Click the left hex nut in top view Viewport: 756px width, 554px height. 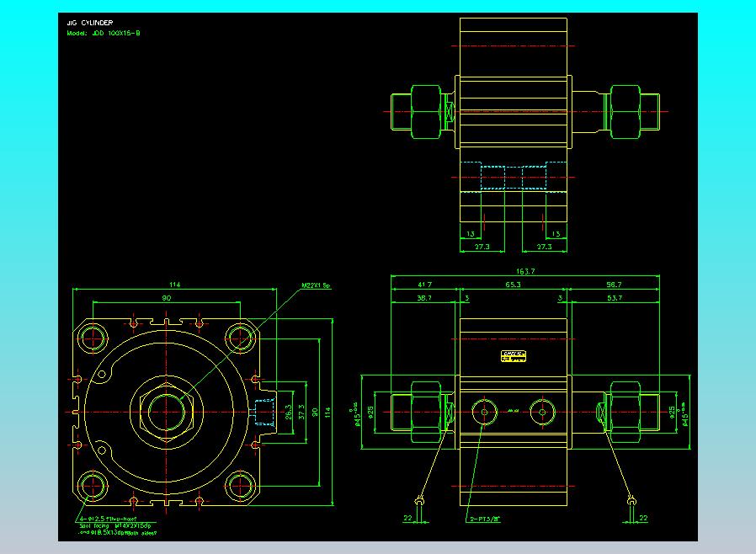(x=426, y=110)
